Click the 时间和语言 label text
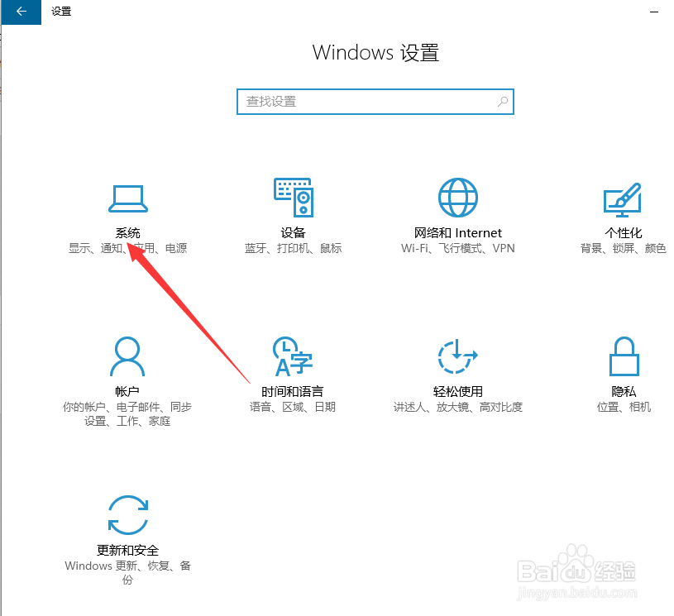 292,392
